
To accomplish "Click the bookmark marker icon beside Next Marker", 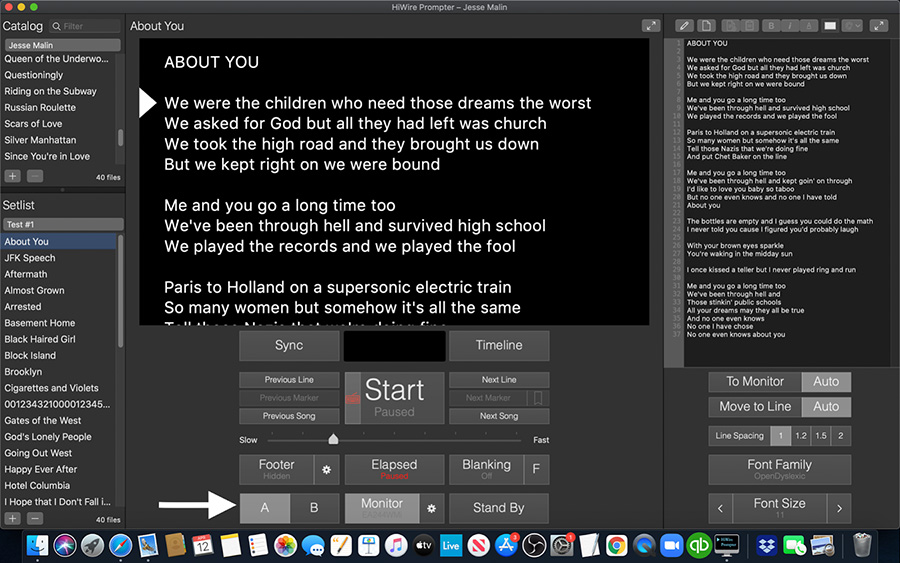I will click(538, 398).
